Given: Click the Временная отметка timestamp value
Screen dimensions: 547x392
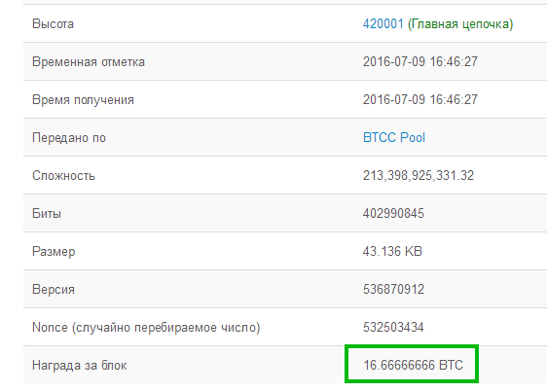Looking at the screenshot, I should (x=420, y=61).
